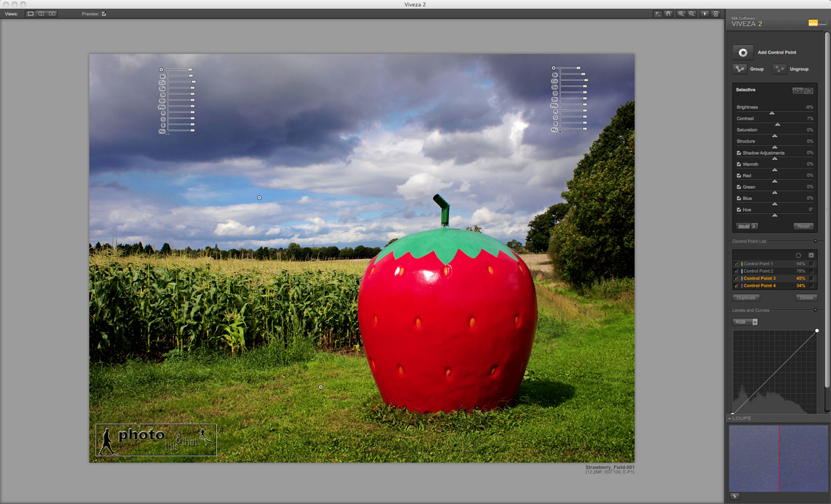
Task: Click the Group control points icon
Action: [x=740, y=69]
